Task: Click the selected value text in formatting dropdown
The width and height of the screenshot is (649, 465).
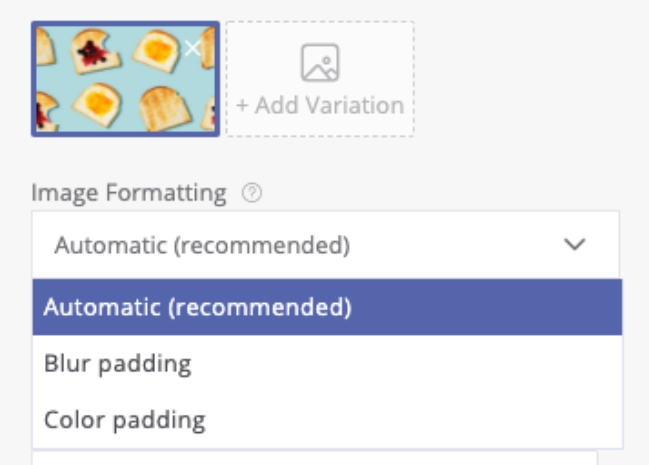Action: click(x=202, y=245)
